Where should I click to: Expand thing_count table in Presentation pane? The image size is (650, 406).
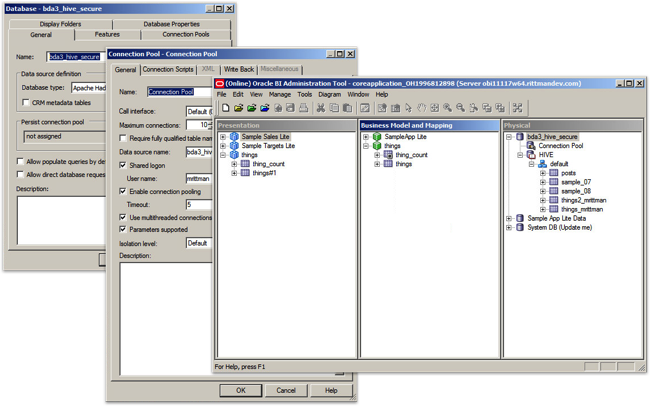click(x=234, y=164)
